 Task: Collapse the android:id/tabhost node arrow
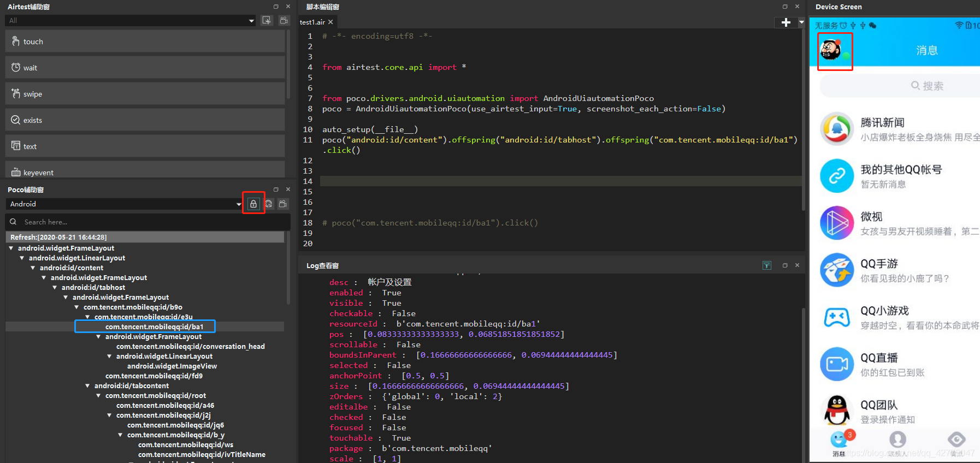(55, 287)
